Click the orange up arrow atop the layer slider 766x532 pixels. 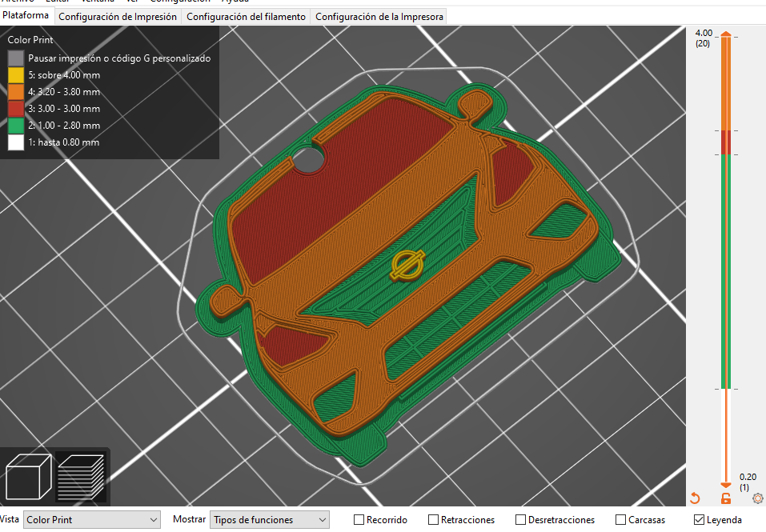click(x=726, y=34)
